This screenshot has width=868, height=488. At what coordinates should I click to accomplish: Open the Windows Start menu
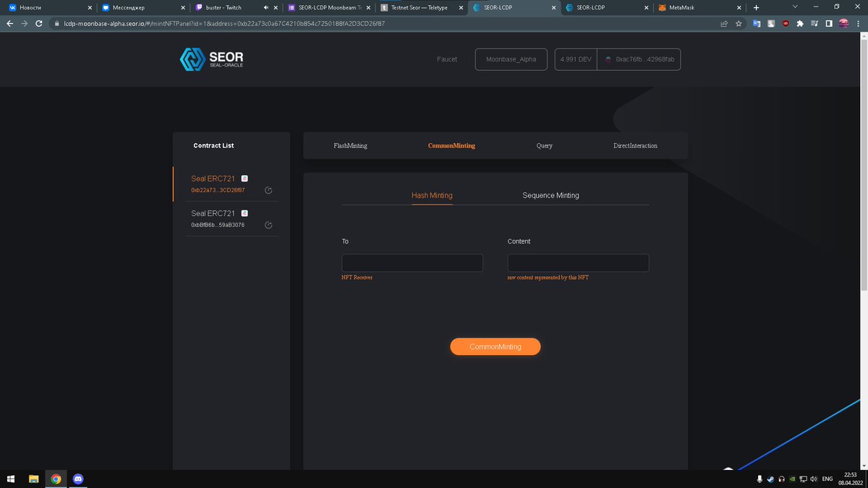(11, 479)
